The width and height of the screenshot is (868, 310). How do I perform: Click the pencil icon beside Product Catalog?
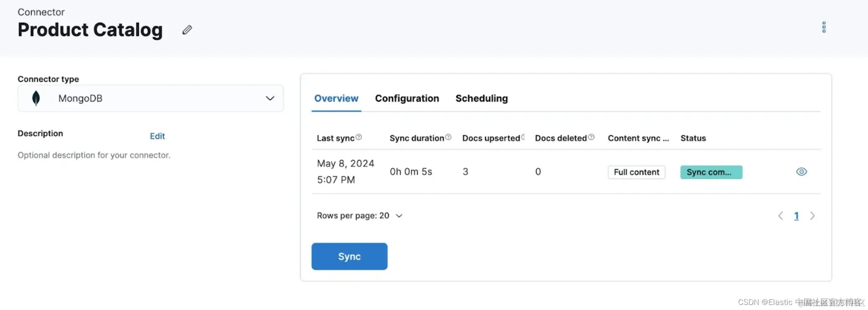187,30
